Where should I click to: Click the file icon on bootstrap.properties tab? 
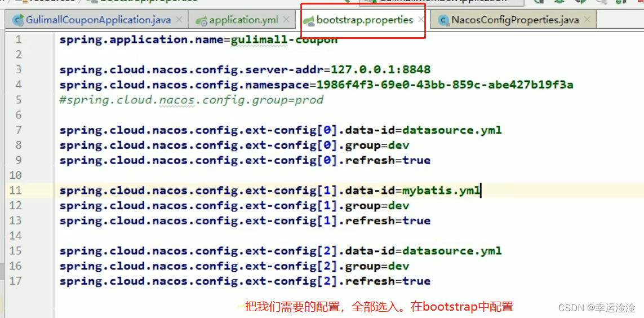(x=309, y=21)
